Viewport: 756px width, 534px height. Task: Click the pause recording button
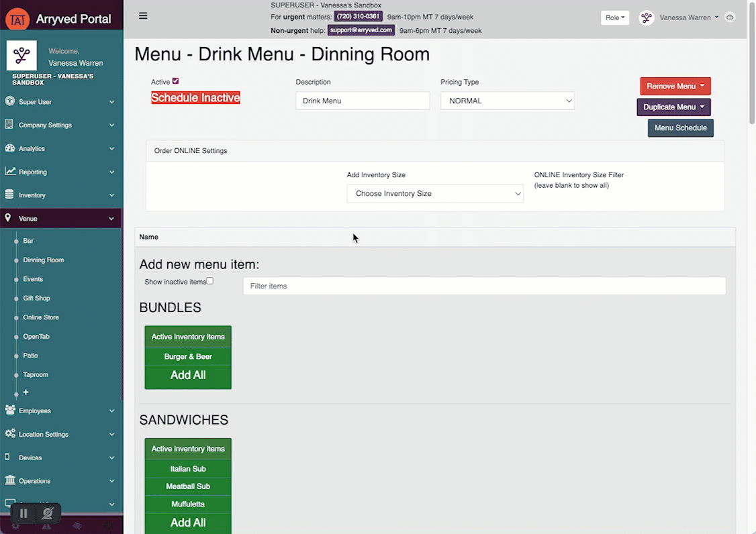(x=23, y=513)
